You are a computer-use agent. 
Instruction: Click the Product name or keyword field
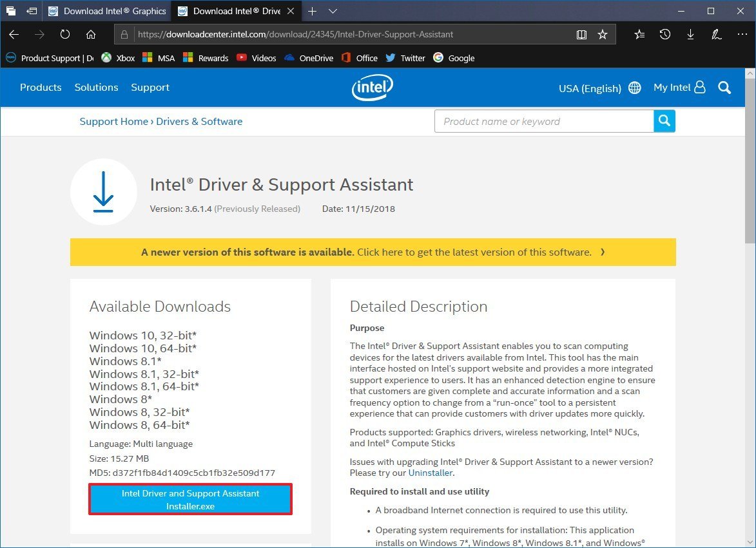click(x=544, y=121)
